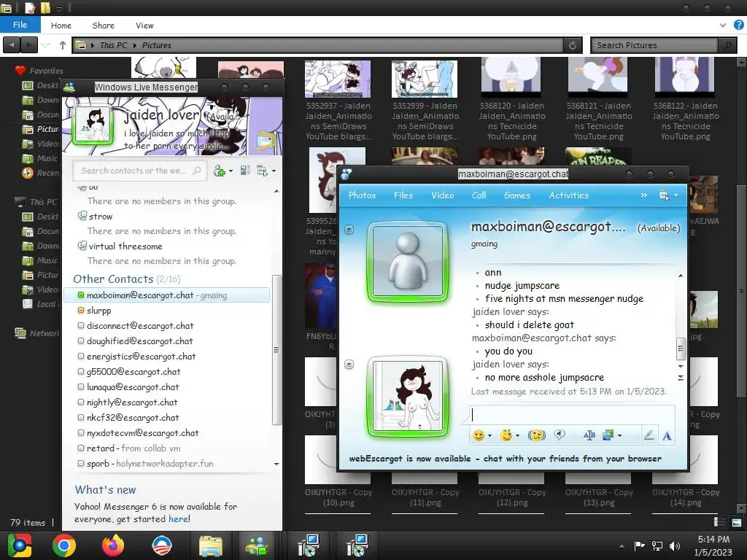This screenshot has width=747, height=560.
Task: Launch Firefox from the taskbar
Action: pos(113,545)
